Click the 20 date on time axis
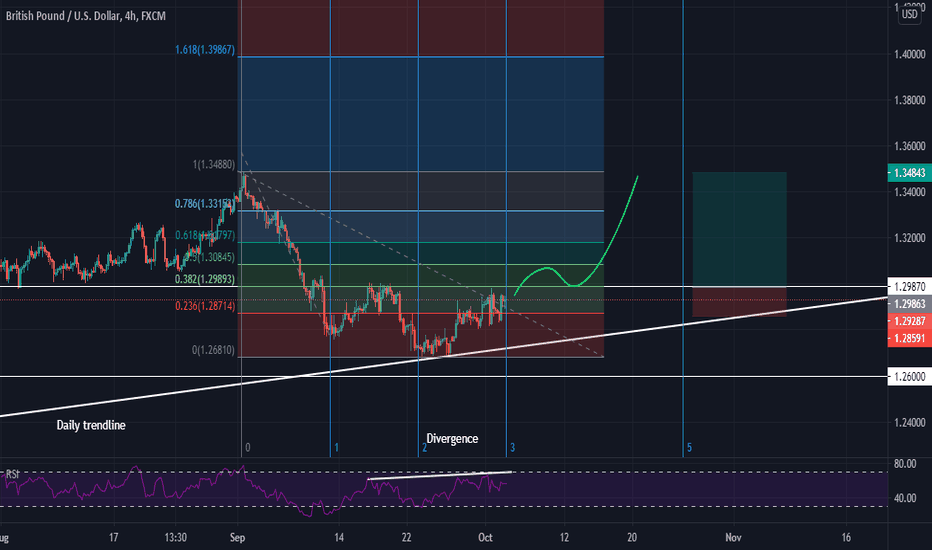Screen dimensions: 932x550 632,538
